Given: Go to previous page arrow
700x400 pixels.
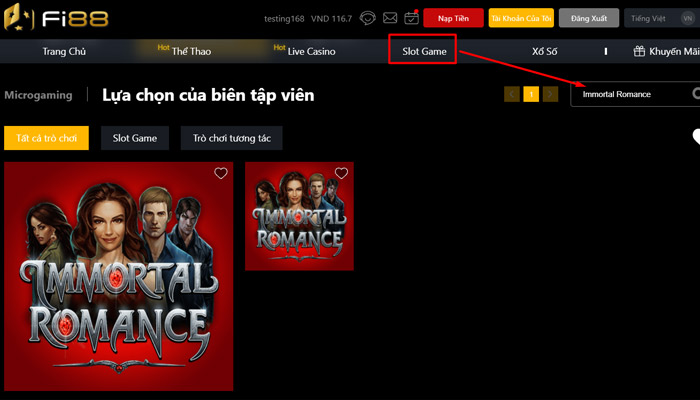Looking at the screenshot, I should [x=512, y=94].
